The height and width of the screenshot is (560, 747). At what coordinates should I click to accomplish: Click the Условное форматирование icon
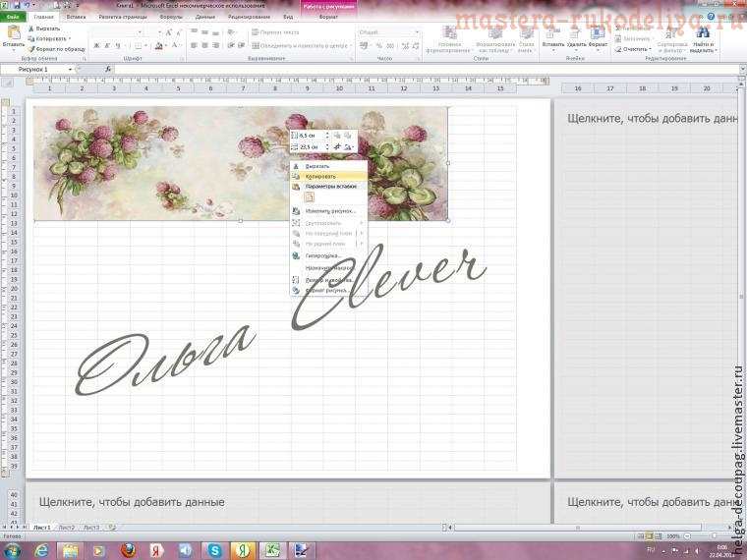point(449,32)
